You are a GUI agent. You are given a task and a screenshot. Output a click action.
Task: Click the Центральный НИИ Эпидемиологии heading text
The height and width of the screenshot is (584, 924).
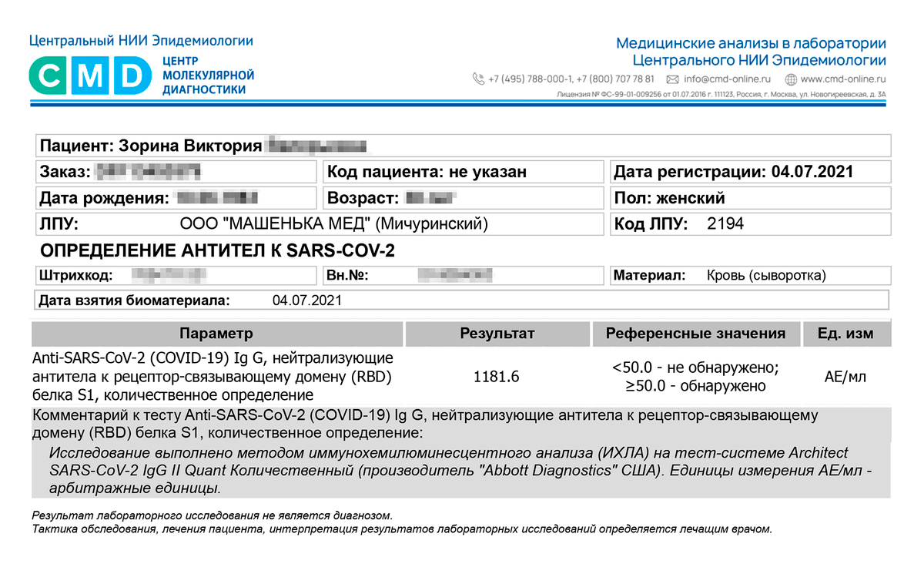[x=141, y=41]
